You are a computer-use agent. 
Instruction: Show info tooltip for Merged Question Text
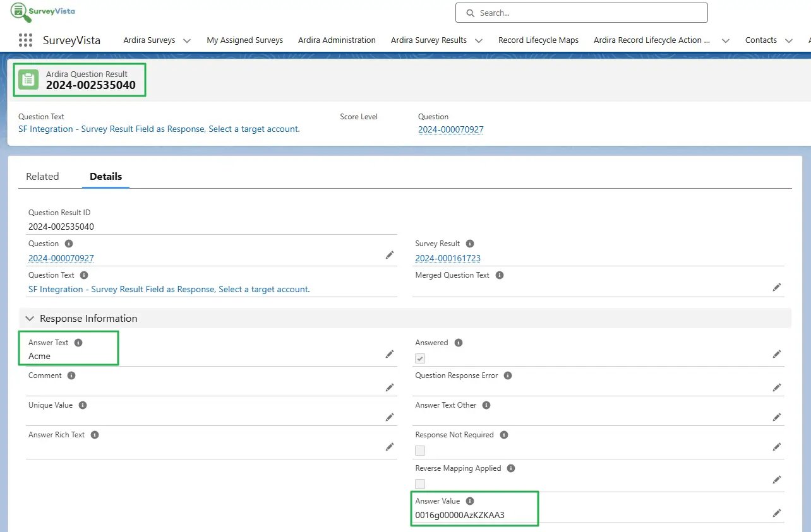click(x=500, y=275)
